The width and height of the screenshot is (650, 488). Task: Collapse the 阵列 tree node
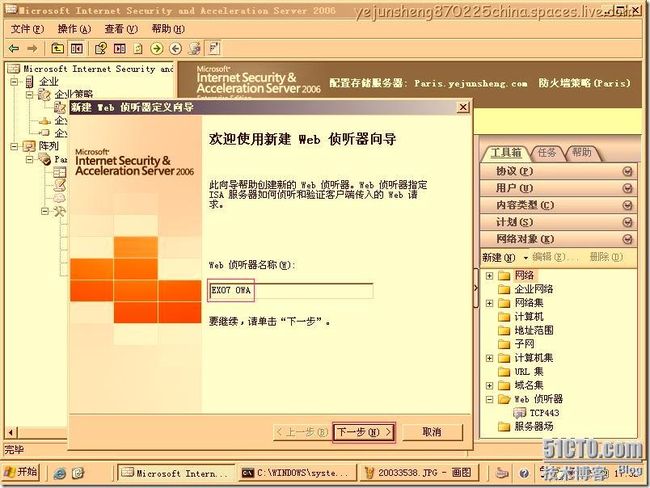pos(14,146)
